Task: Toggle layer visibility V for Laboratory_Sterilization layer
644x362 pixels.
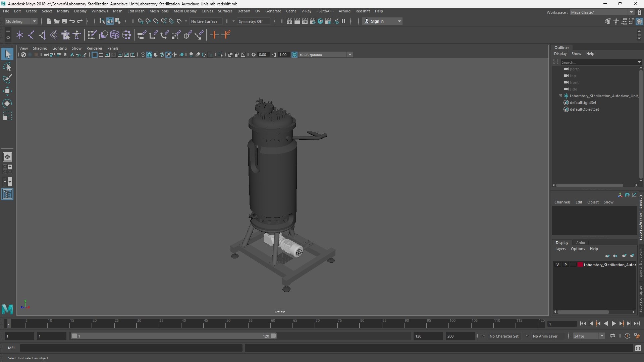Action: tap(557, 265)
